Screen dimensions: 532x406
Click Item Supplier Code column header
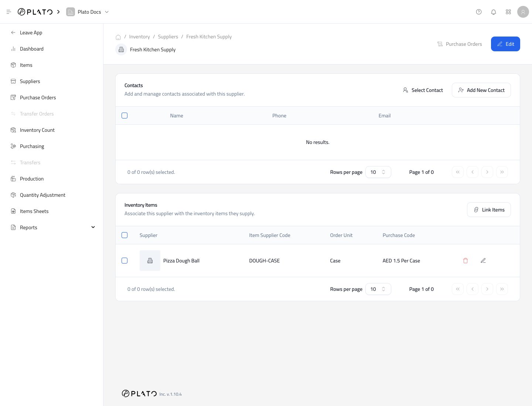270,235
